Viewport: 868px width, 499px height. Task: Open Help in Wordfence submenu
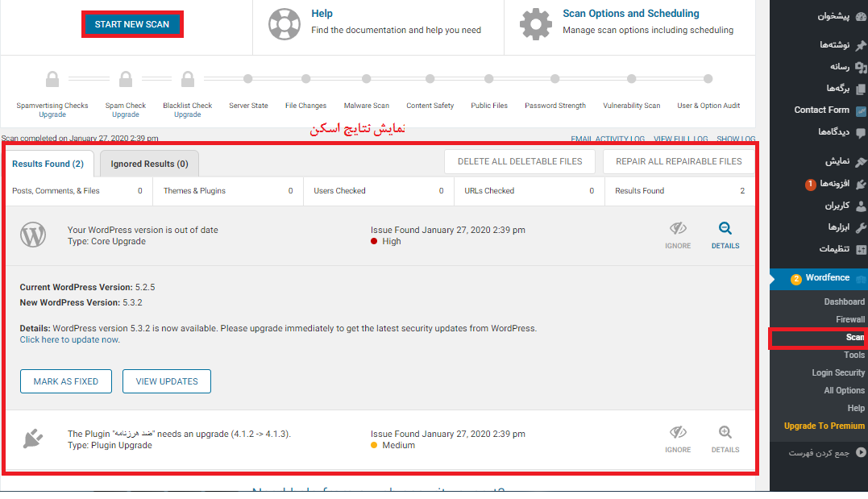856,408
